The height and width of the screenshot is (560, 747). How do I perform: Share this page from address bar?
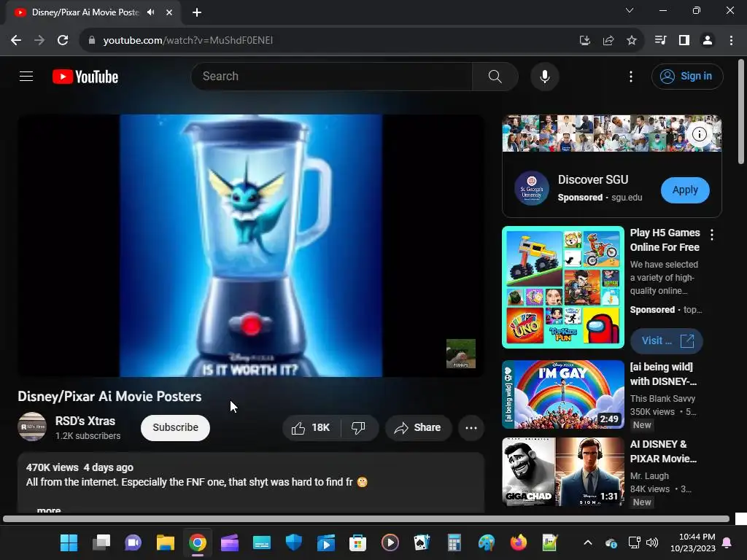click(608, 41)
